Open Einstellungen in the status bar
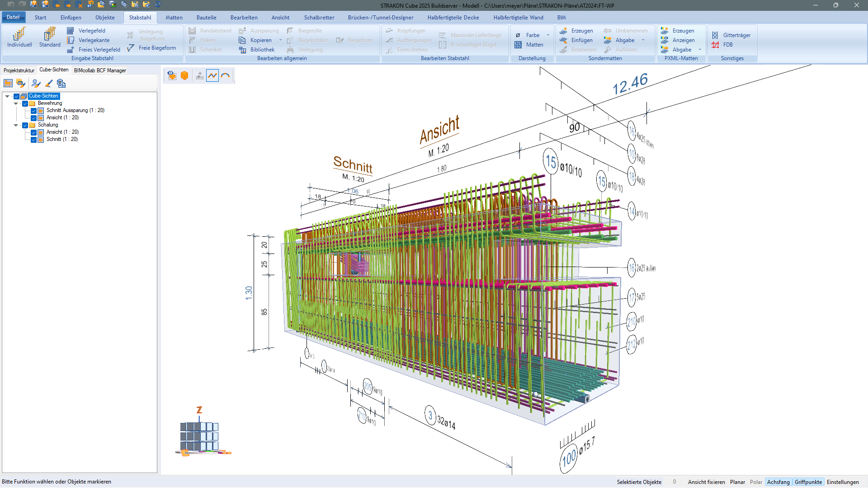This screenshot has width=868, height=488. [843, 482]
